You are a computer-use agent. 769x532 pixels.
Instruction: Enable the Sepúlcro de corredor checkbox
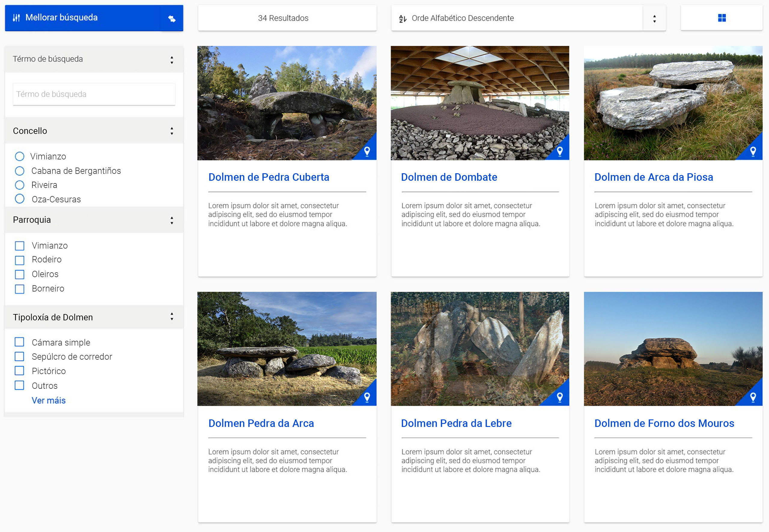pos(20,356)
